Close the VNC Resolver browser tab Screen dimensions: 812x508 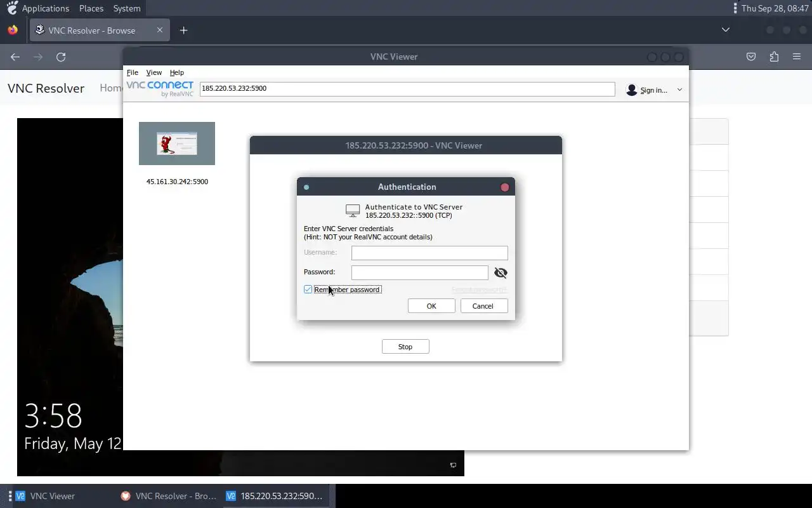[160, 30]
